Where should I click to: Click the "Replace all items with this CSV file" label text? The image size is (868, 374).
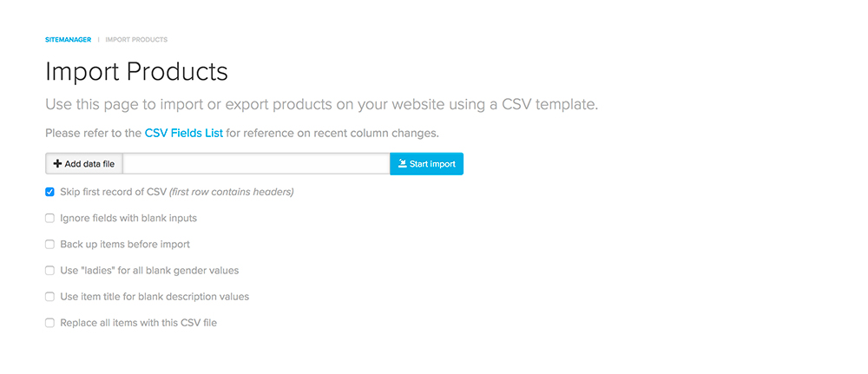click(x=138, y=323)
